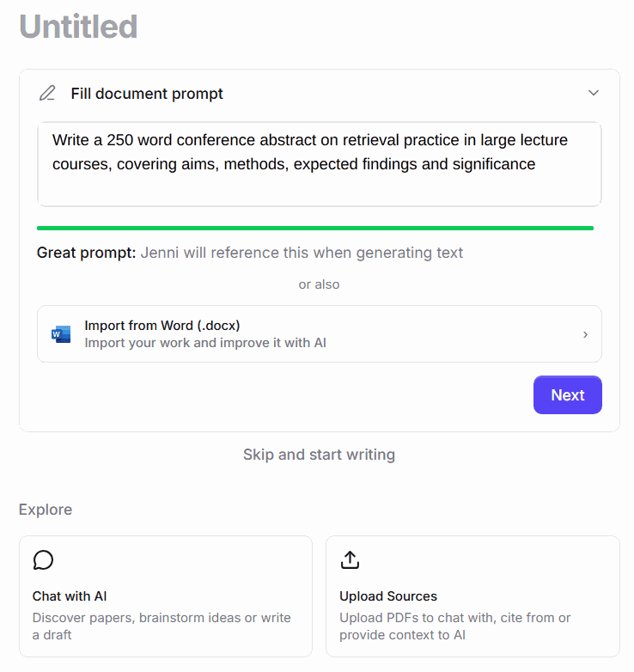Open the Chat with AI card
This screenshot has height=672, width=634.
click(x=166, y=596)
